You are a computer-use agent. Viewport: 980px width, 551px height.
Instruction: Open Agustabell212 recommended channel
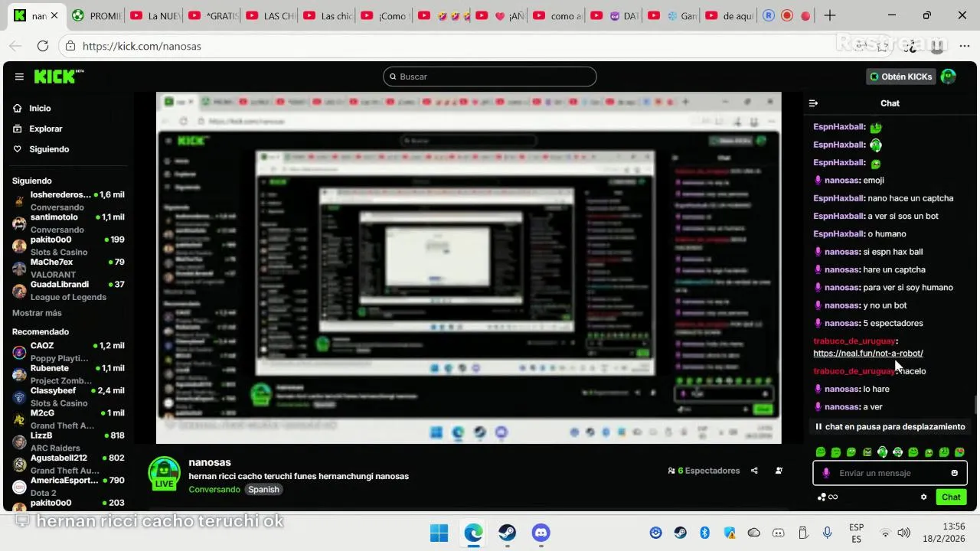[x=68, y=464]
